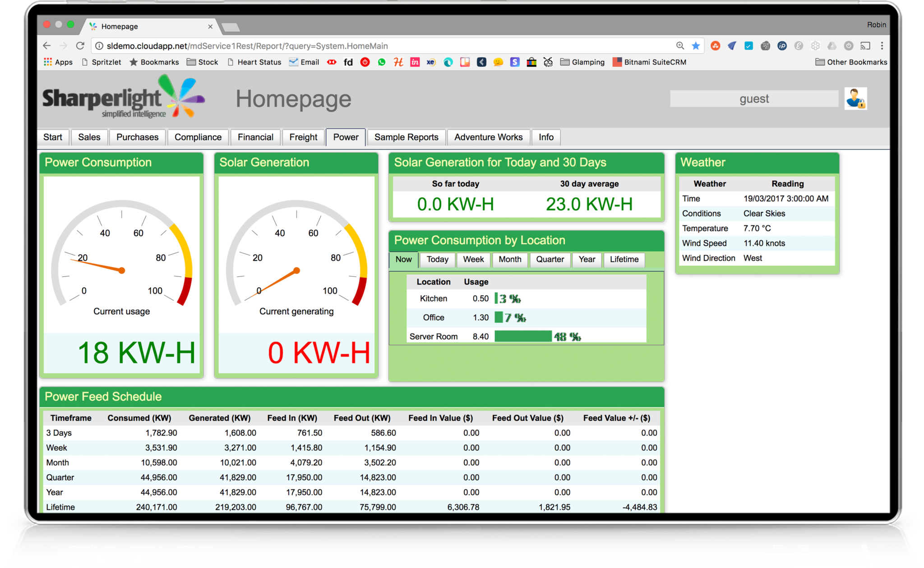The width and height of the screenshot is (924, 568).
Task: Click the Server Room usage bar
Action: coord(523,336)
